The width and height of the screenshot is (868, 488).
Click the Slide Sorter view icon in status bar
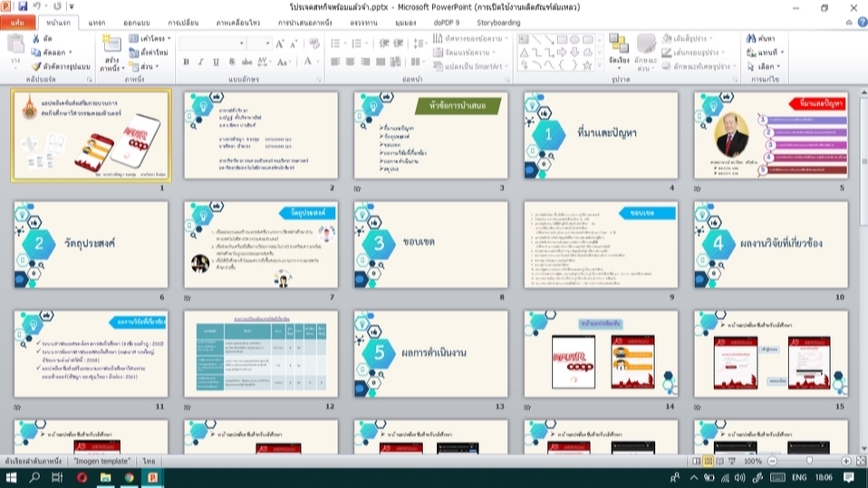(708, 461)
